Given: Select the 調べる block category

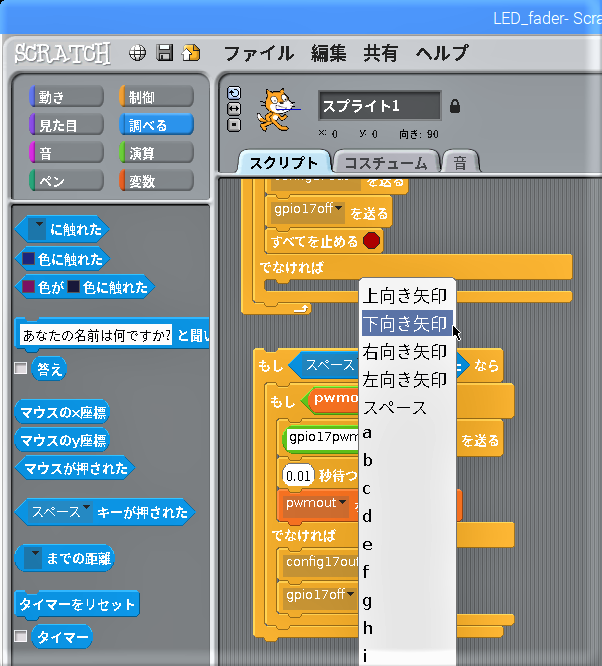Looking at the screenshot, I should tap(156, 125).
